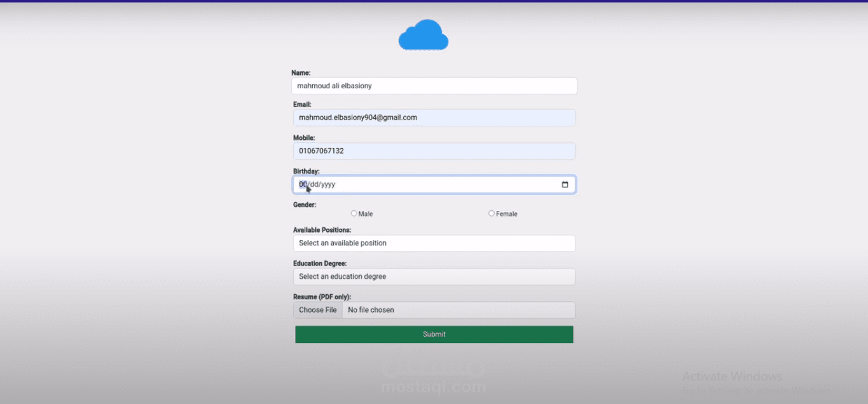Image resolution: width=868 pixels, height=404 pixels.
Task: Click the 'Mobile:' label
Action: pyautogui.click(x=304, y=137)
